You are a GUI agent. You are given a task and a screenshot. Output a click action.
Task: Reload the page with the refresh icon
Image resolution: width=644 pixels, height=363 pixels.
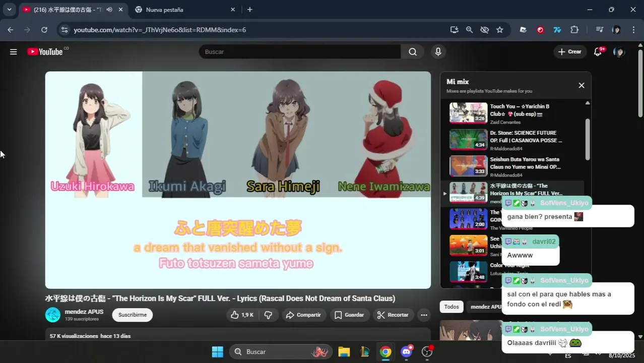click(44, 30)
